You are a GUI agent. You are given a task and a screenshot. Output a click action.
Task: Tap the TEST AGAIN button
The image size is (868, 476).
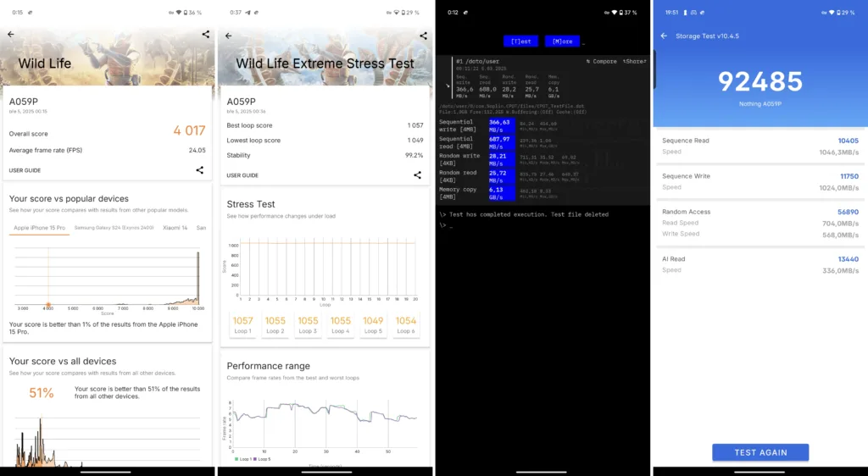[759, 452]
